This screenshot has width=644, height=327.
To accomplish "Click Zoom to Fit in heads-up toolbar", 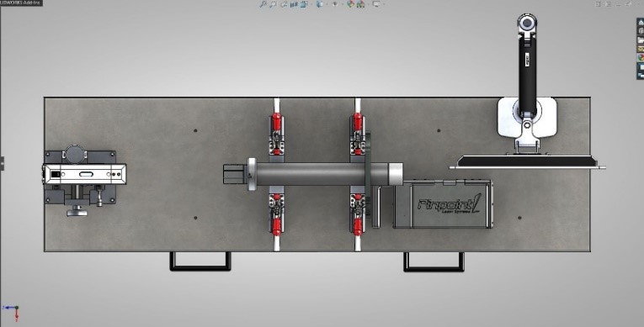I will point(263,4).
